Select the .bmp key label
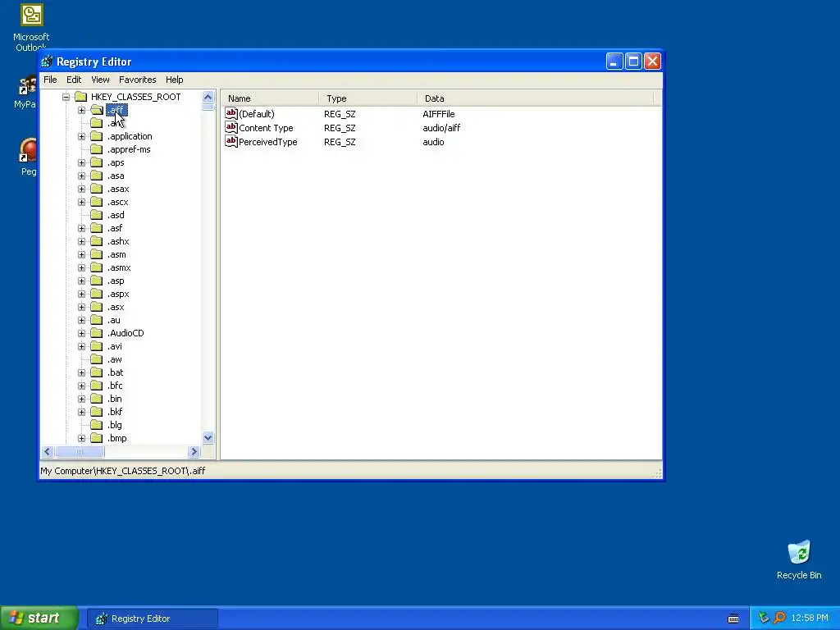840x630 pixels. click(x=116, y=438)
